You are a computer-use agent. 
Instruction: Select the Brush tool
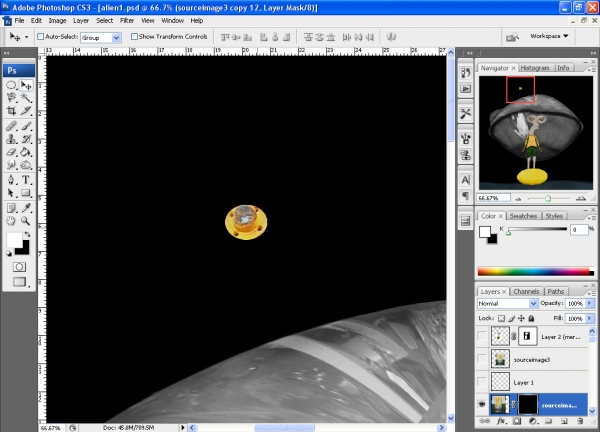[26, 126]
